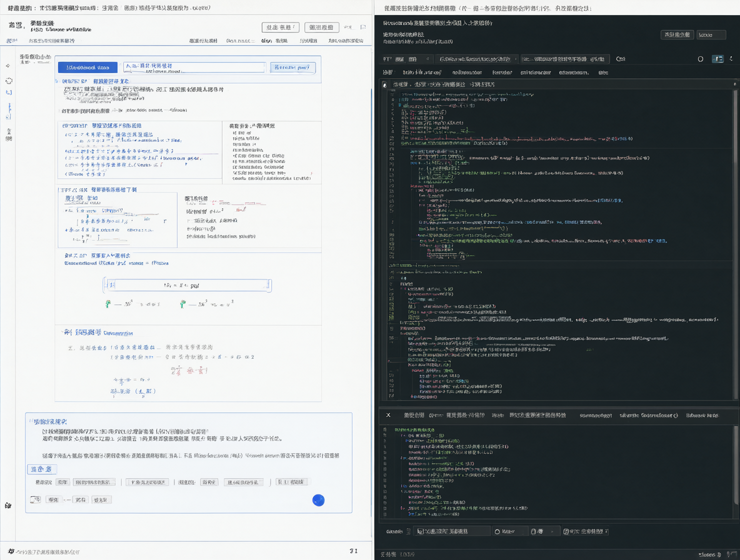
Task: Focus the search input field in the left pane
Action: pos(194,67)
